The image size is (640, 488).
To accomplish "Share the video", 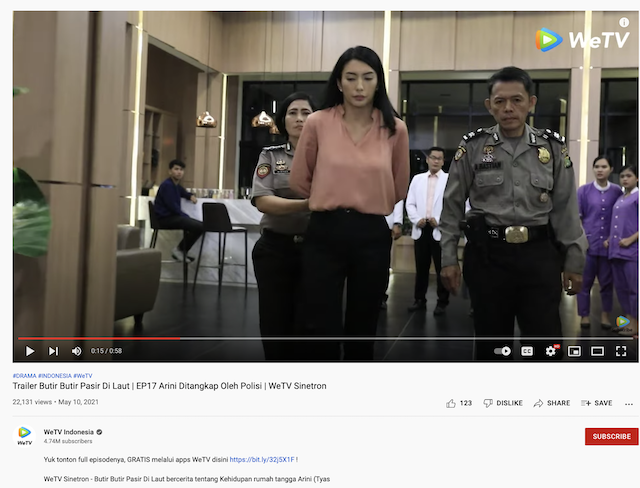I will (551, 403).
